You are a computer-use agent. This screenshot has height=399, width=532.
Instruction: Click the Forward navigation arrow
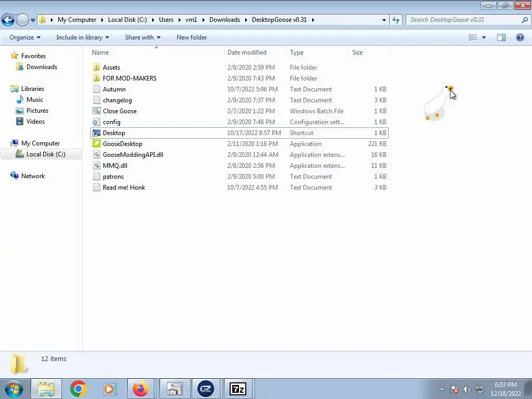point(22,20)
